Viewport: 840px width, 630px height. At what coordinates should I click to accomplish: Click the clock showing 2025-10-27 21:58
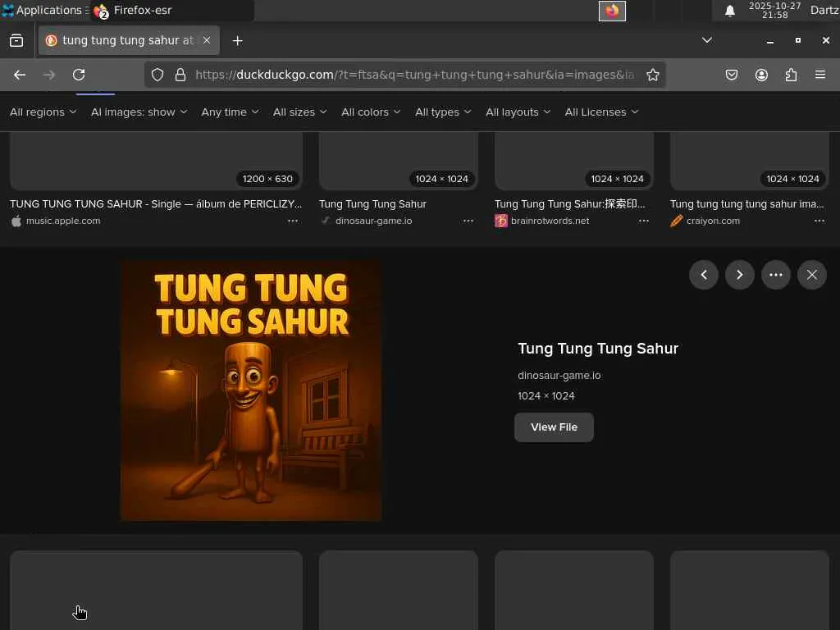[774, 10]
